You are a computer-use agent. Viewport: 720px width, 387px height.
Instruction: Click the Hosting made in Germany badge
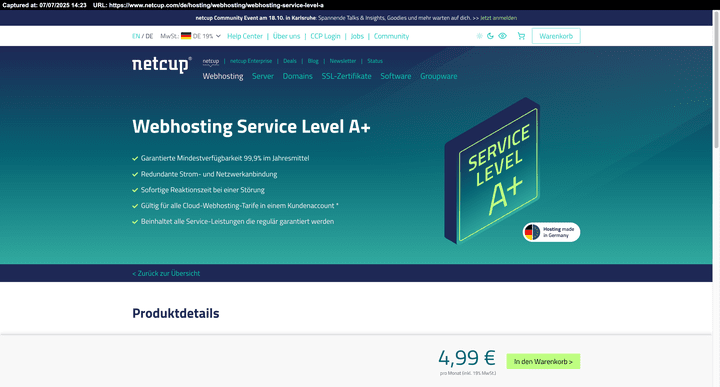pos(551,232)
